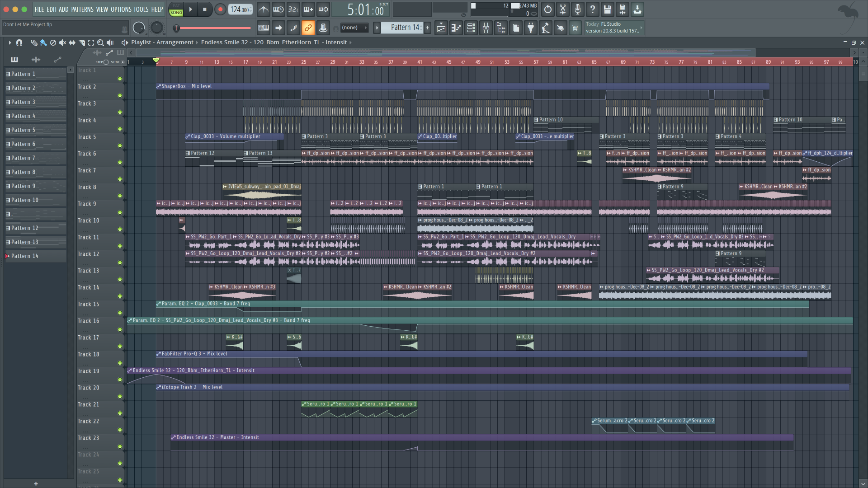Toggle the metronome icon
The image size is (868, 488).
point(264,9)
